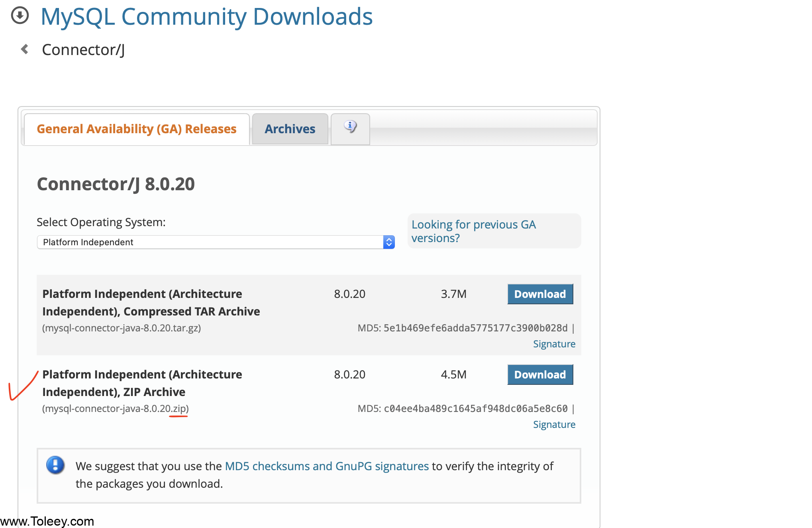Open the Signature link for tar.gz

pyautogui.click(x=554, y=344)
